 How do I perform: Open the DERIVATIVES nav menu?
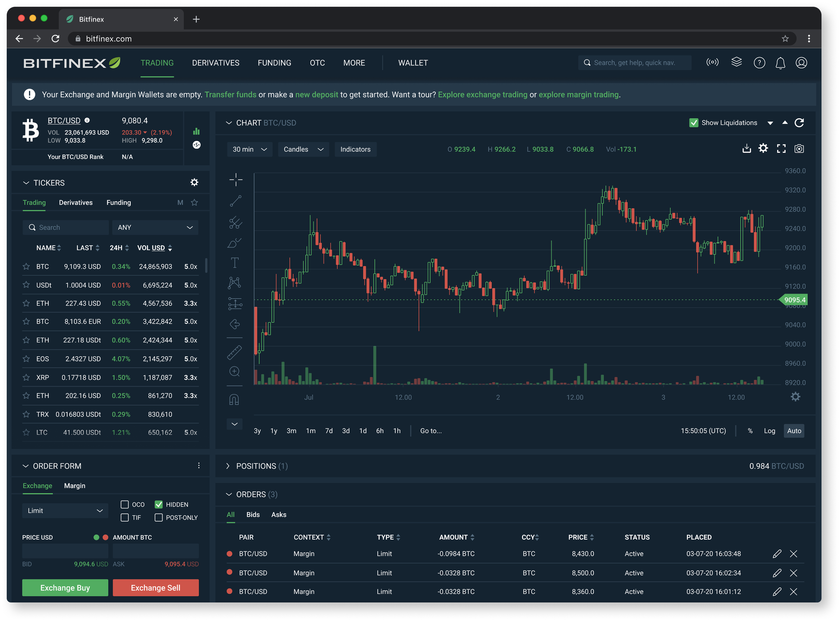(216, 63)
